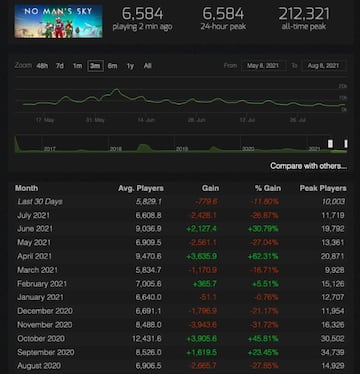Click October 2020 gain value +3,905.6
Image resolution: width=360 pixels, height=374 pixels.
click(202, 338)
